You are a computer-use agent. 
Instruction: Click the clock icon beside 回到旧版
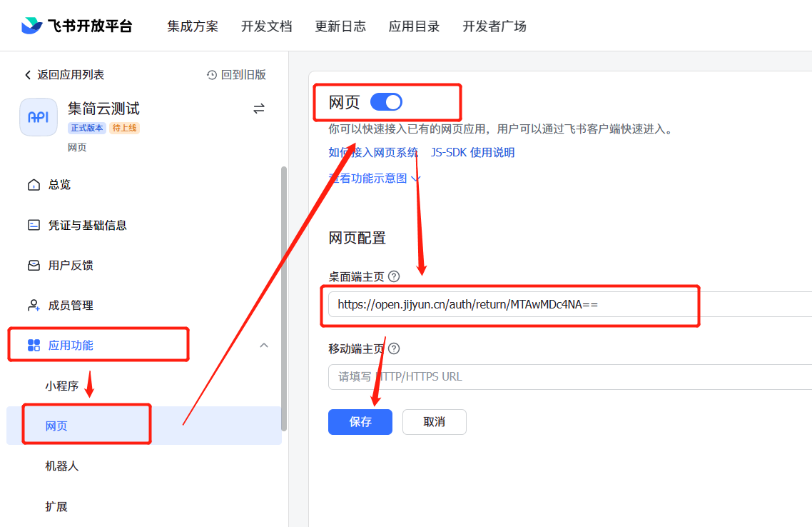tap(212, 75)
